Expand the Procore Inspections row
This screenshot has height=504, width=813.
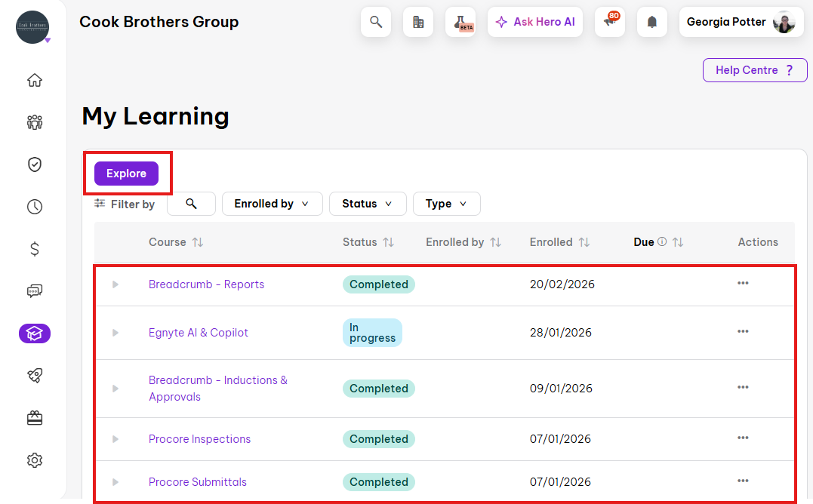click(x=115, y=439)
